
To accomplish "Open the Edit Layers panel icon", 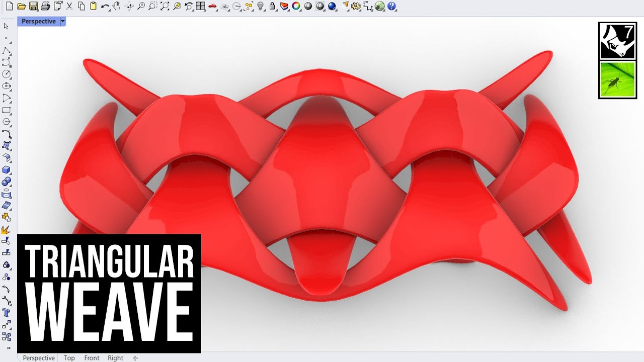I will (284, 6).
